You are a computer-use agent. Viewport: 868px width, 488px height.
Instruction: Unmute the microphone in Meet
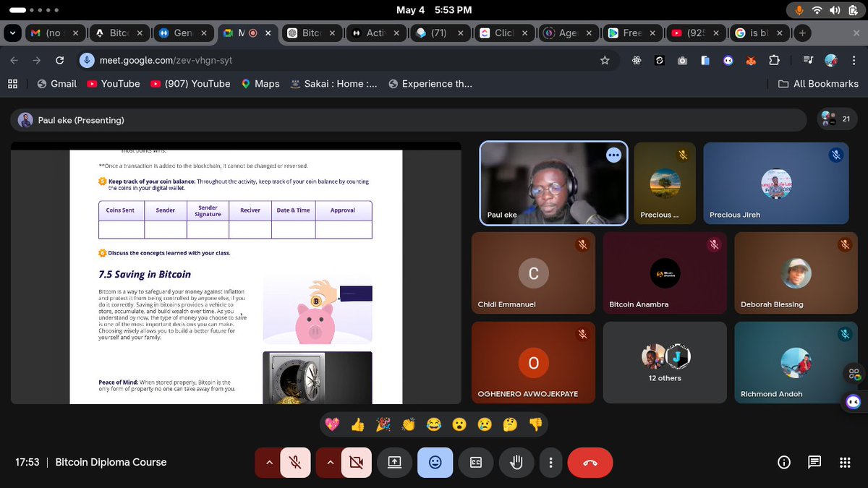pyautogui.click(x=296, y=463)
